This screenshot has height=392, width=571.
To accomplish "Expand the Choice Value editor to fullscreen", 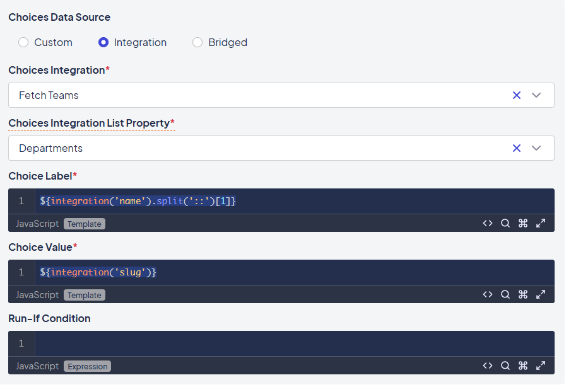I will (x=541, y=294).
